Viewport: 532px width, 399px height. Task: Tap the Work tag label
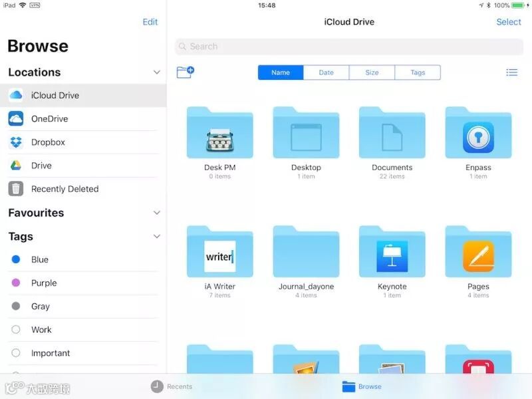(x=41, y=330)
